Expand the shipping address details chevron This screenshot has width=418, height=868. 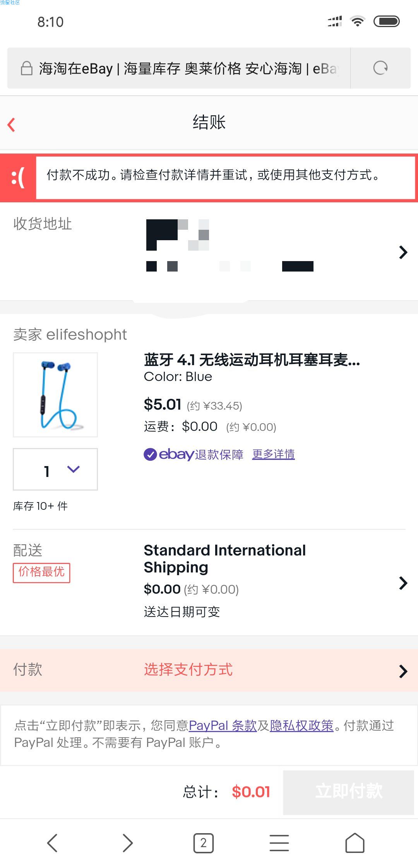[x=403, y=252]
